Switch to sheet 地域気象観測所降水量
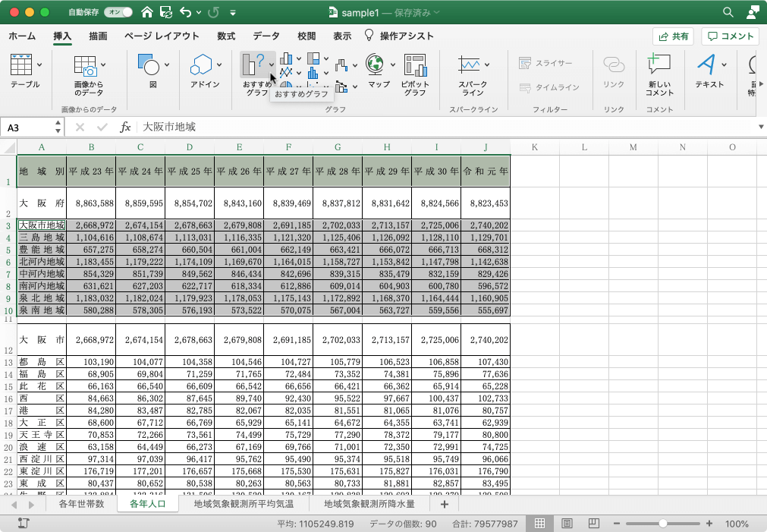 pos(369,504)
